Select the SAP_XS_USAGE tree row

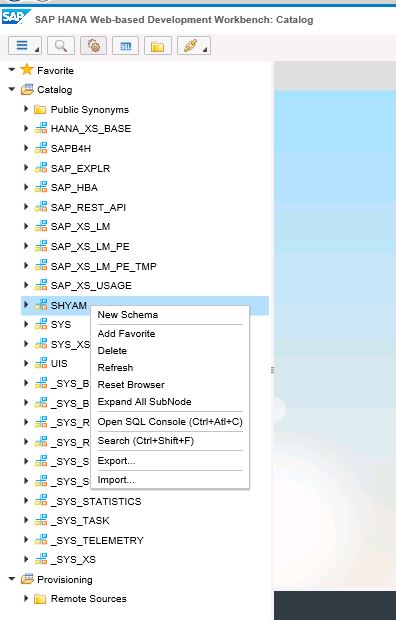tap(145, 285)
